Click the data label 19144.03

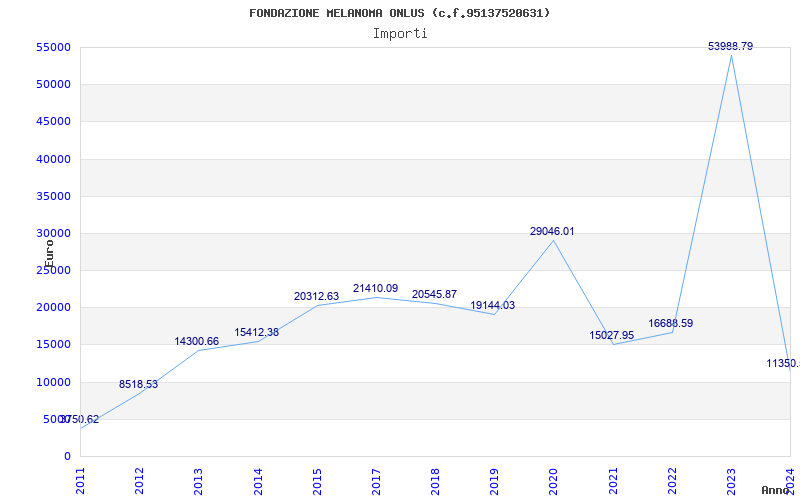pyautogui.click(x=493, y=306)
